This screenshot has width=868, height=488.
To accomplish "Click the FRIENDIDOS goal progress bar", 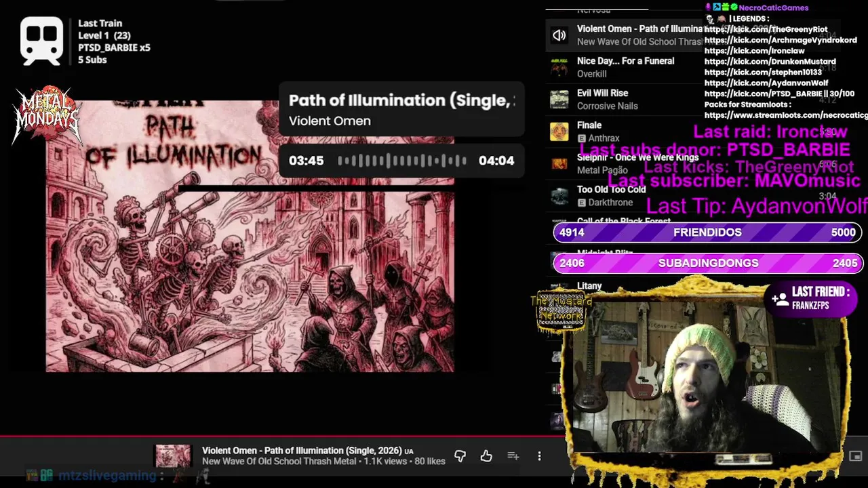I will coord(707,232).
